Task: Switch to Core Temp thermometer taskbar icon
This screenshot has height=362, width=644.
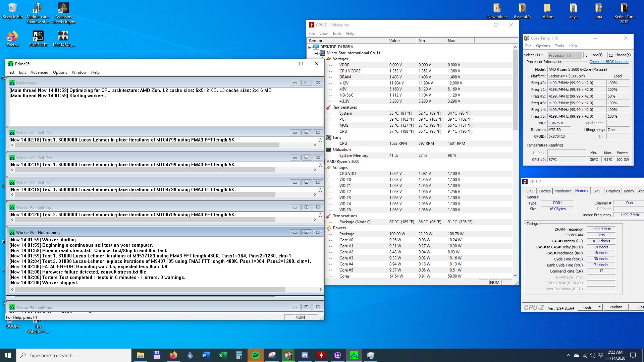Action: pyautogui.click(x=288, y=355)
